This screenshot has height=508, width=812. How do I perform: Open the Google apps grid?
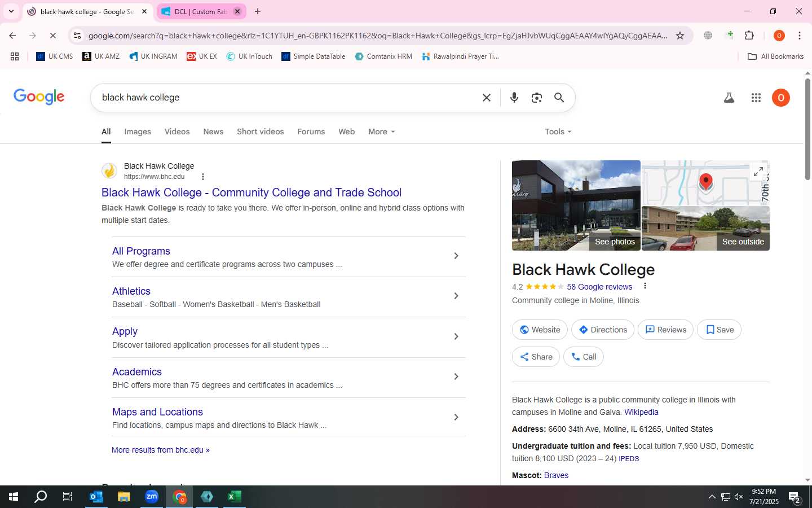point(756,98)
